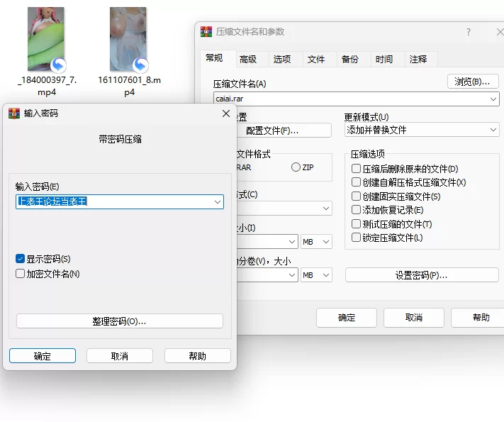Click the 设置密码(P)... button
The height and width of the screenshot is (422, 504).
[422, 275]
